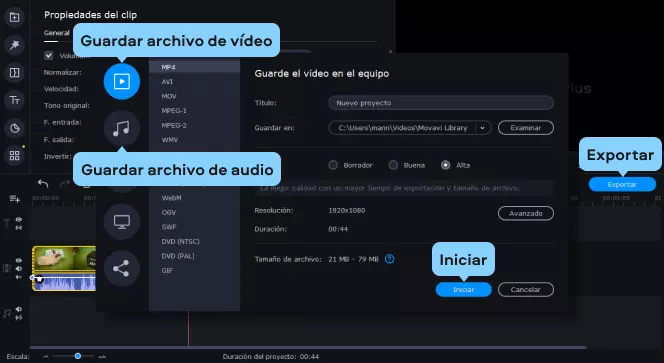Undo the last action in timeline toolbar
This screenshot has height=363, width=664.
[43, 183]
